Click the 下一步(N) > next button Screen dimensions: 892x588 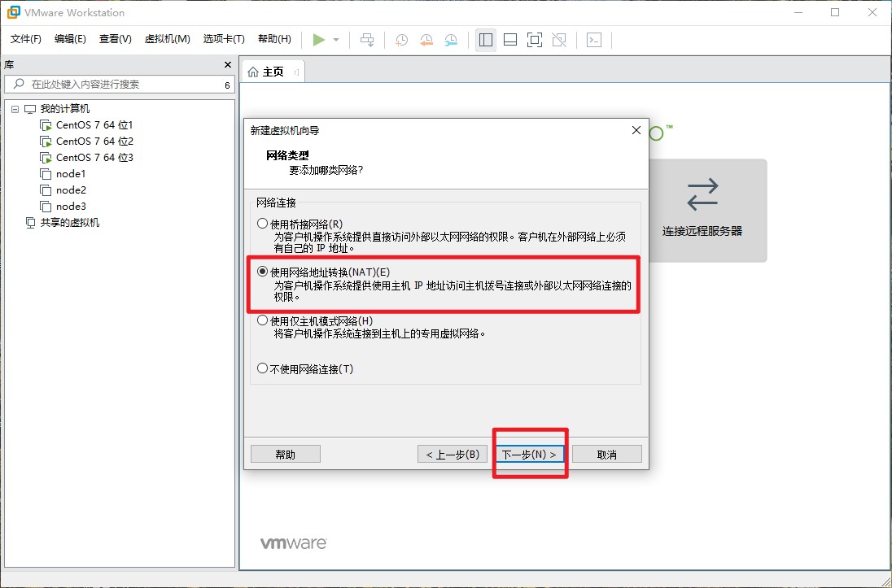point(530,455)
